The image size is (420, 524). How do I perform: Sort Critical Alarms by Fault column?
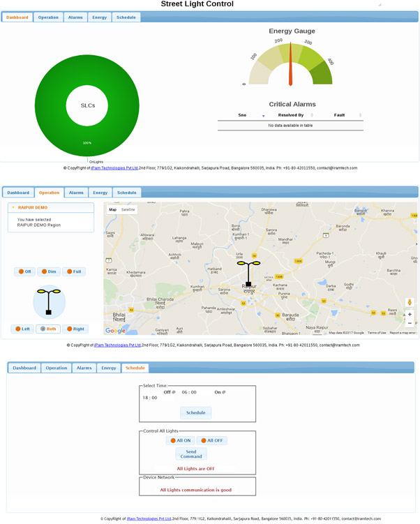tap(339, 115)
